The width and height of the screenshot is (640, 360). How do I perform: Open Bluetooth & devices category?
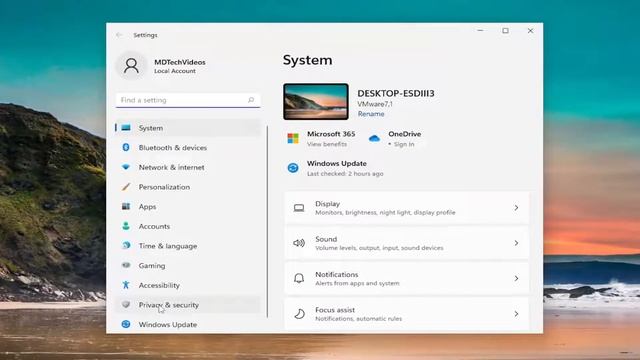coord(188,147)
